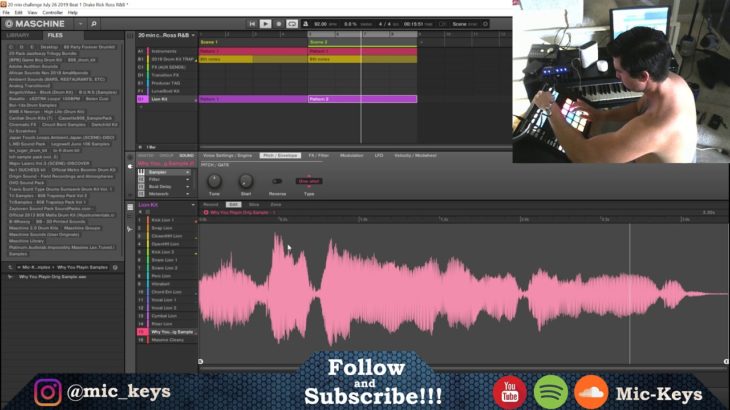Start playback with the Play button
This screenshot has width=730, height=410.
tap(265, 24)
